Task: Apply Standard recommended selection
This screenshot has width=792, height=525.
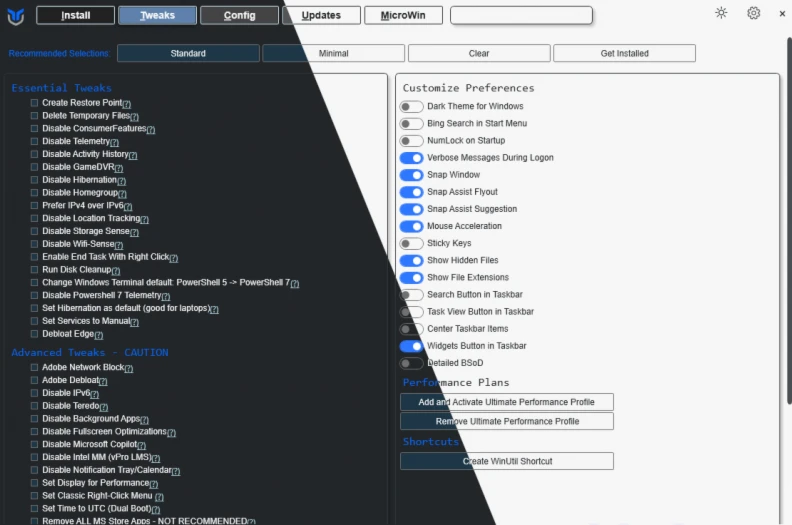Action: point(188,53)
